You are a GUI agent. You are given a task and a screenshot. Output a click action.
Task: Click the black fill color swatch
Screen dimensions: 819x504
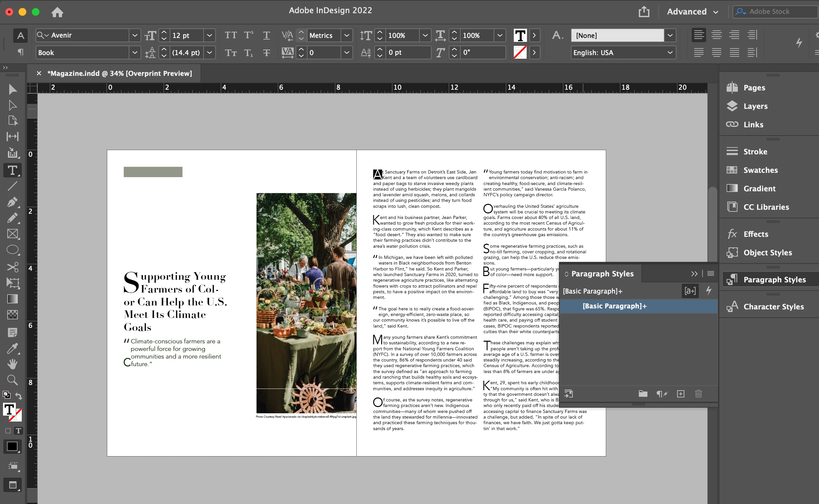click(x=12, y=446)
